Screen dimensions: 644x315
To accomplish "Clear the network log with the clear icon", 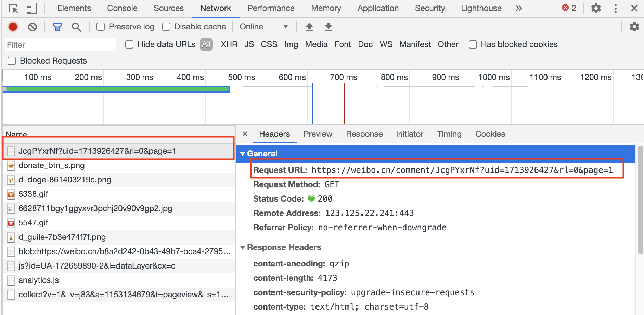I will [33, 27].
